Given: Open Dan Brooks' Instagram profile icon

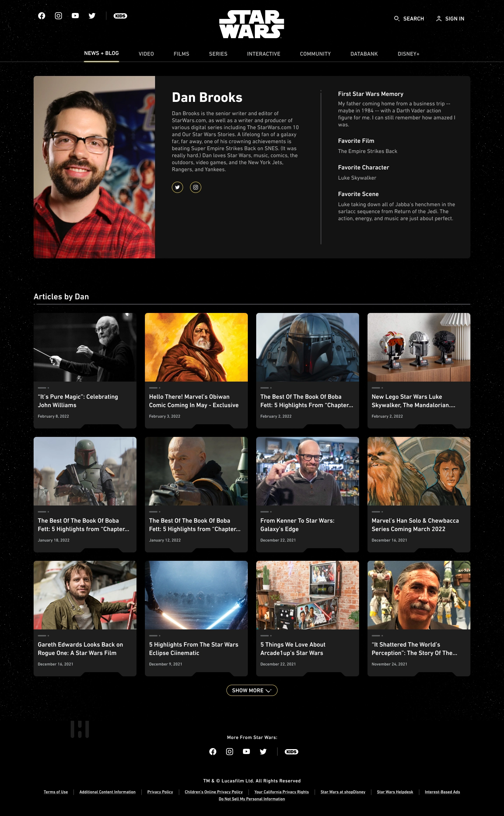Looking at the screenshot, I should (196, 187).
